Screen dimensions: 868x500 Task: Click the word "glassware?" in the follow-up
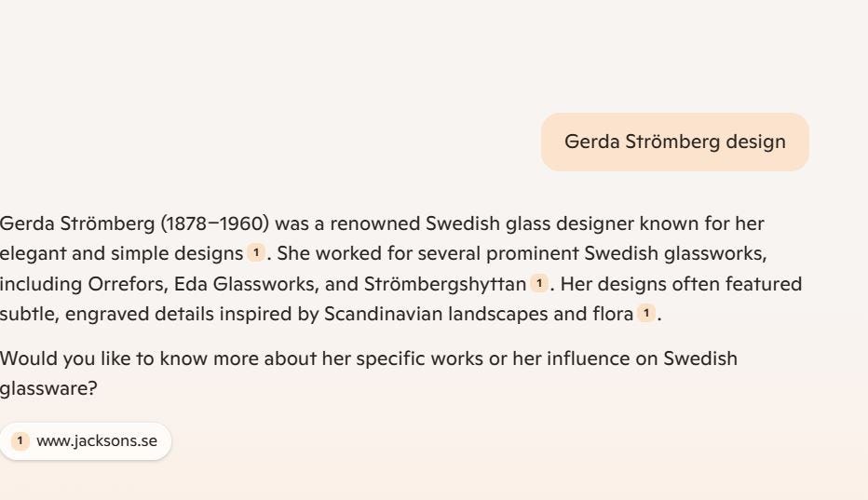click(x=48, y=388)
